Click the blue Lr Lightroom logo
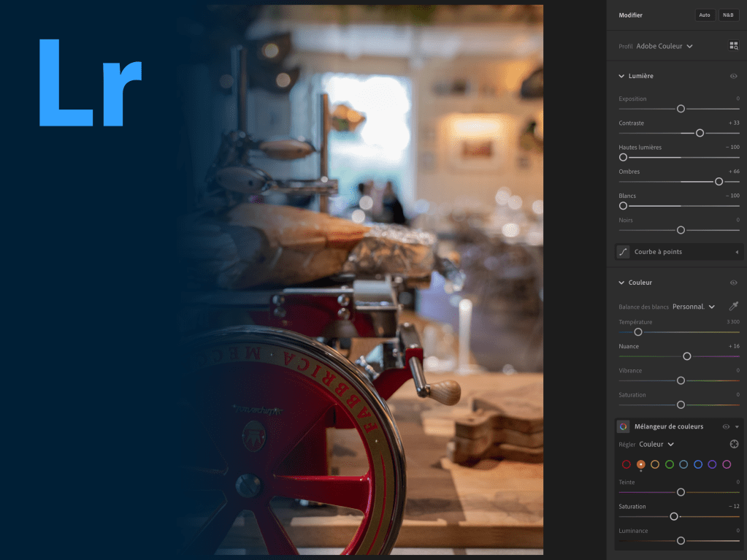Viewport: 747px width, 560px height. pyautogui.click(x=89, y=83)
